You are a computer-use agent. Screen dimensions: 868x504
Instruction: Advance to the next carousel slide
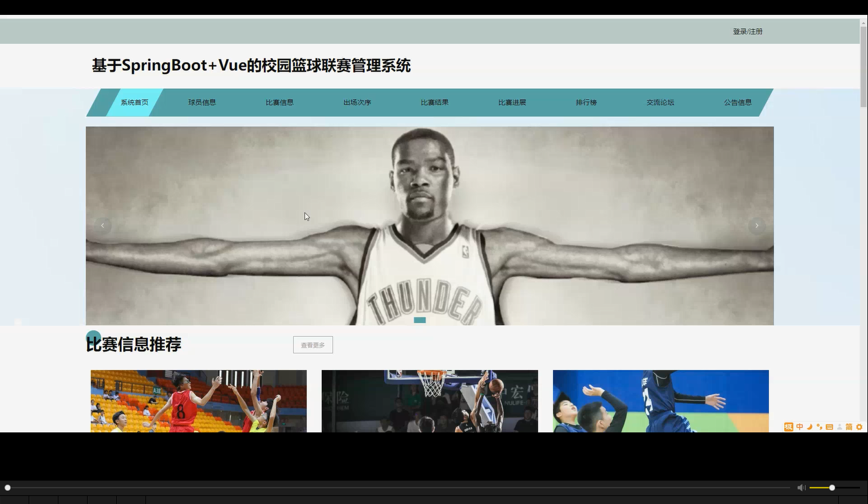(756, 226)
